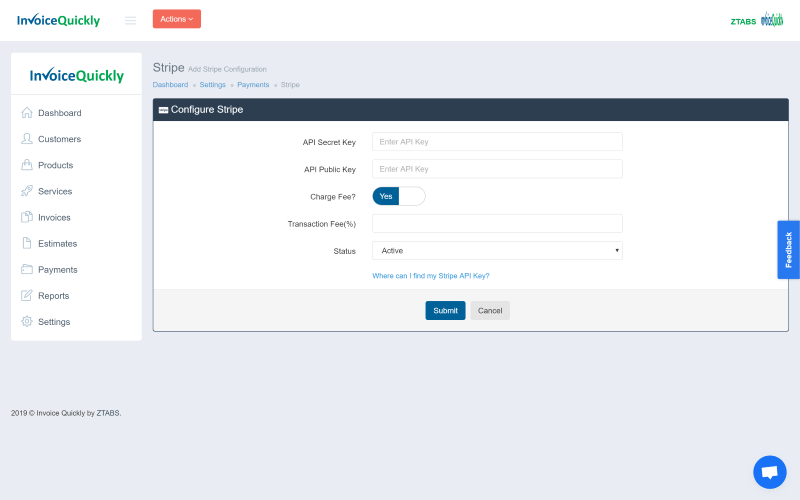Click the Dashboard home icon in sidebar
This screenshot has width=800, height=500.
click(x=27, y=113)
